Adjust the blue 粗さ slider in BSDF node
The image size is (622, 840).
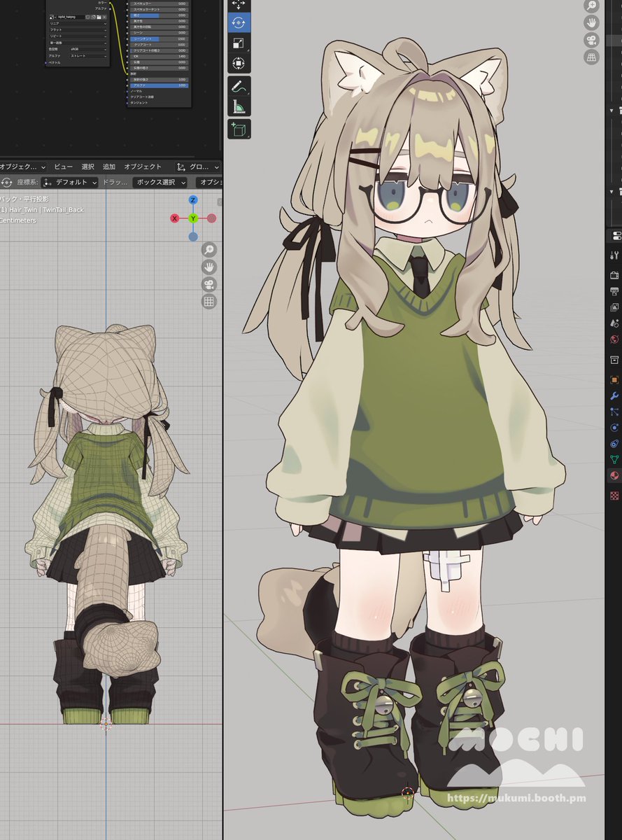pos(159,15)
